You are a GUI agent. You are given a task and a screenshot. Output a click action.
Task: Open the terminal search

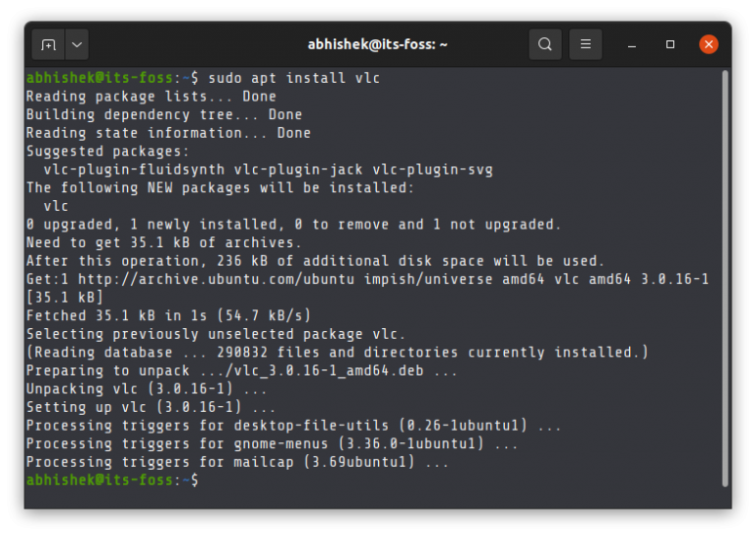point(545,44)
